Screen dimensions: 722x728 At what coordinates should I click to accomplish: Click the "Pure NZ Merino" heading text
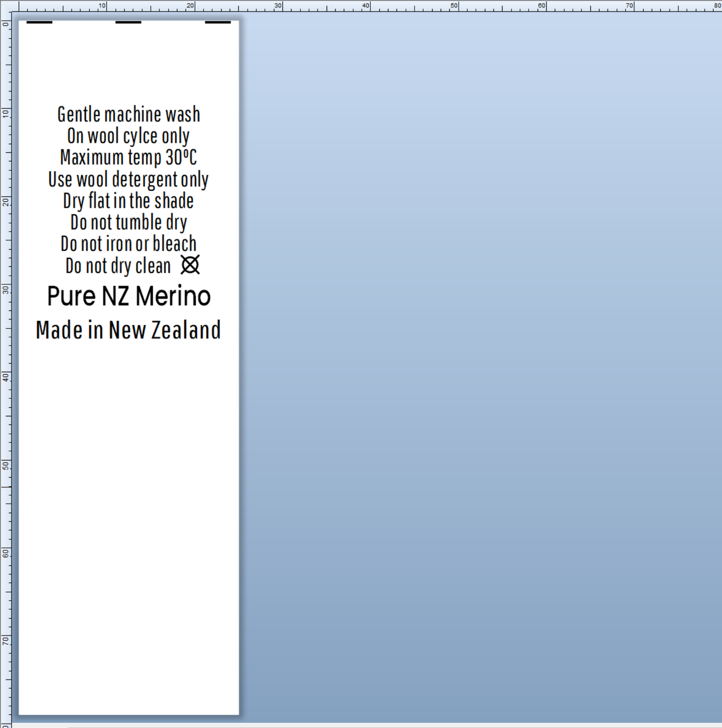tap(128, 296)
